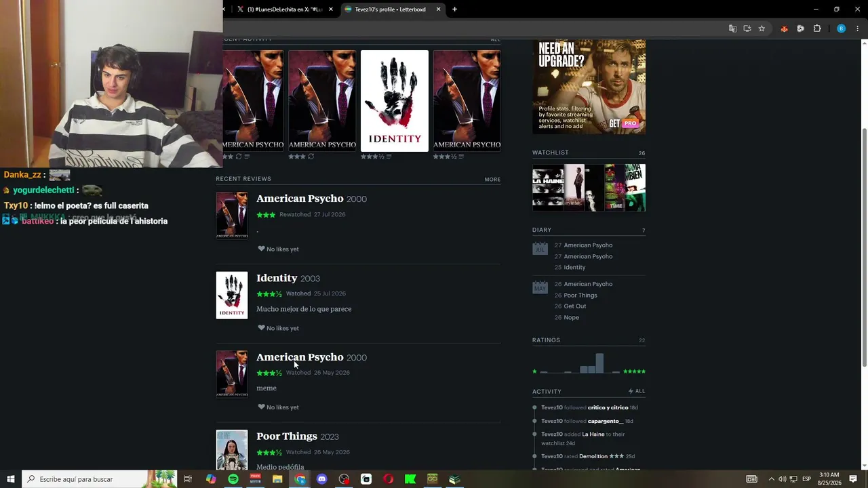
Task: Click the Need an Upgrade Pro advertisement
Action: click(x=589, y=87)
